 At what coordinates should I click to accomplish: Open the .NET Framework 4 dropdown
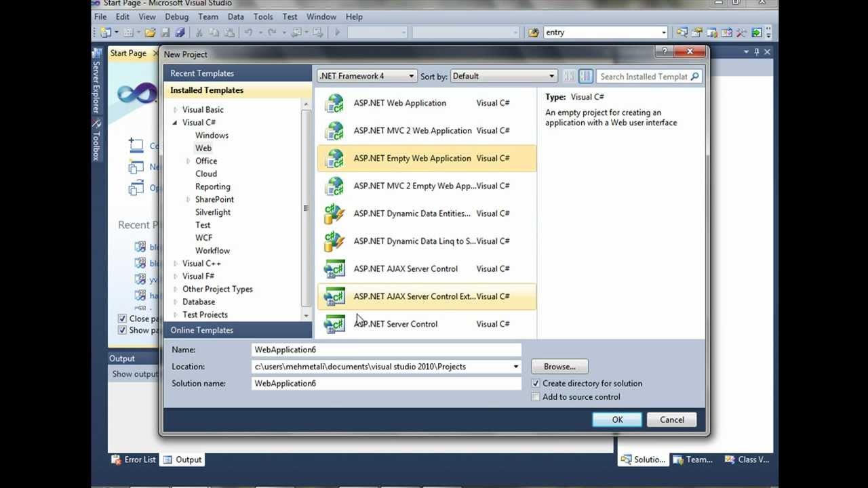[x=367, y=76]
